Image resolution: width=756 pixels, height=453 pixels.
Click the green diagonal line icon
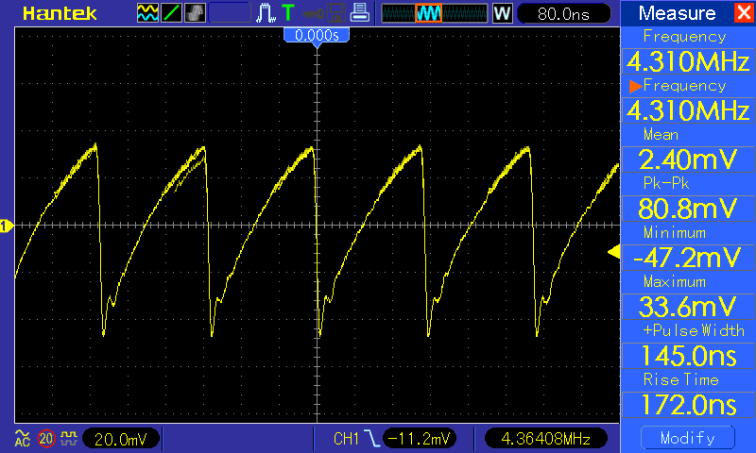pos(171,14)
